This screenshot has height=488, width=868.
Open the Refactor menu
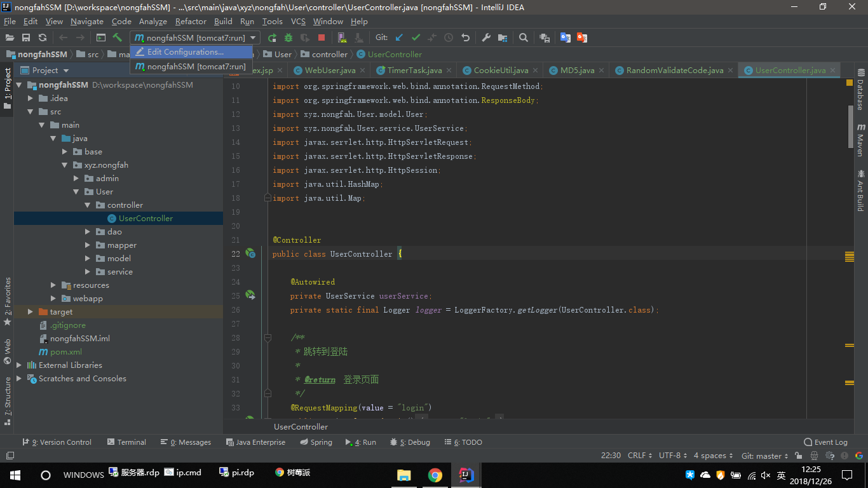click(191, 21)
